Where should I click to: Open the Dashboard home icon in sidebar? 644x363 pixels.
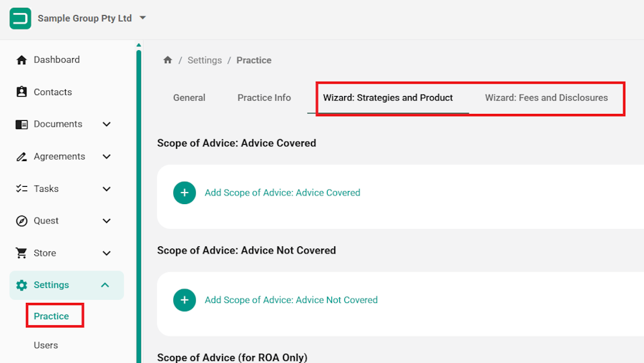[x=21, y=60]
